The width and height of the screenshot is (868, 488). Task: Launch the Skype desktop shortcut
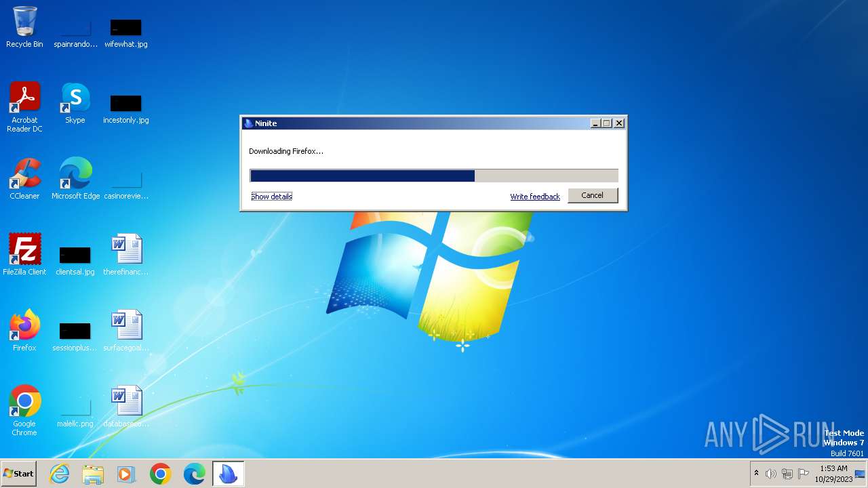(x=75, y=103)
